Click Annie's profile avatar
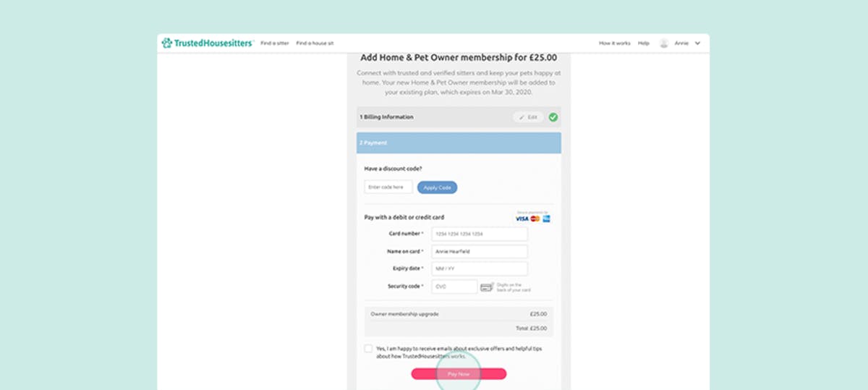This screenshot has width=868, height=390. click(664, 43)
